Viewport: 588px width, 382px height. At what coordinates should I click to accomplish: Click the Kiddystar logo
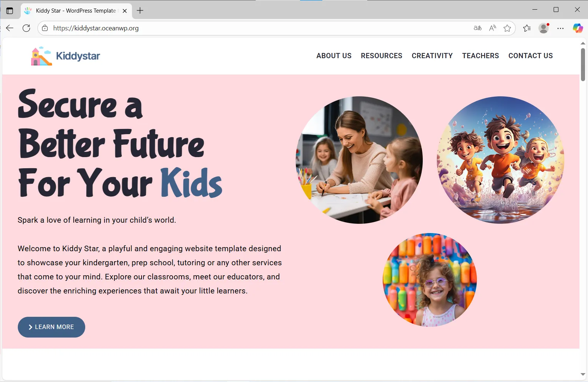(x=66, y=56)
